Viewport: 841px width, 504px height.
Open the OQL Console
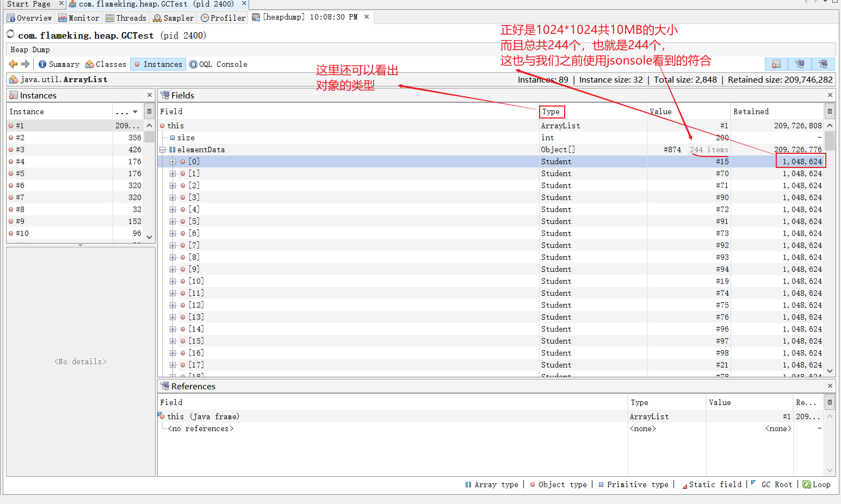click(218, 64)
